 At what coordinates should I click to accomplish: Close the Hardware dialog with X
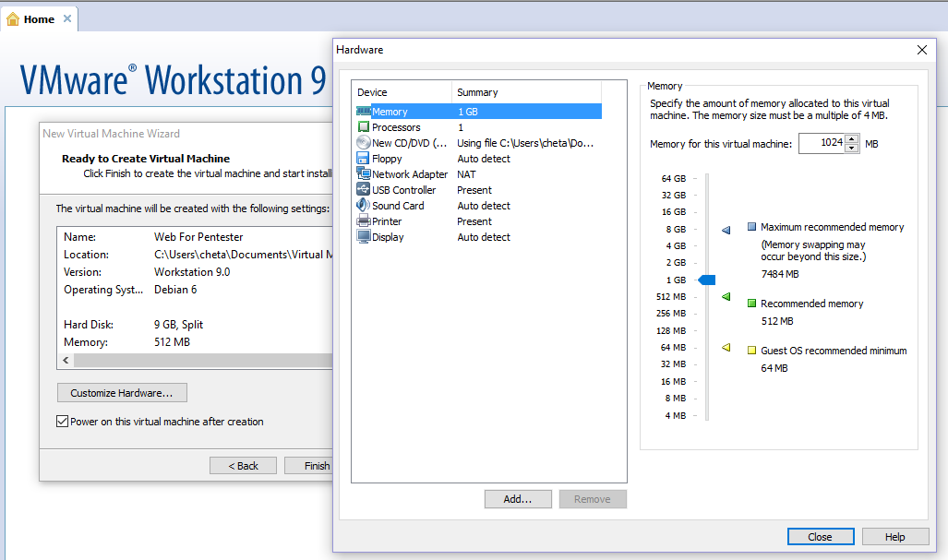(x=921, y=50)
